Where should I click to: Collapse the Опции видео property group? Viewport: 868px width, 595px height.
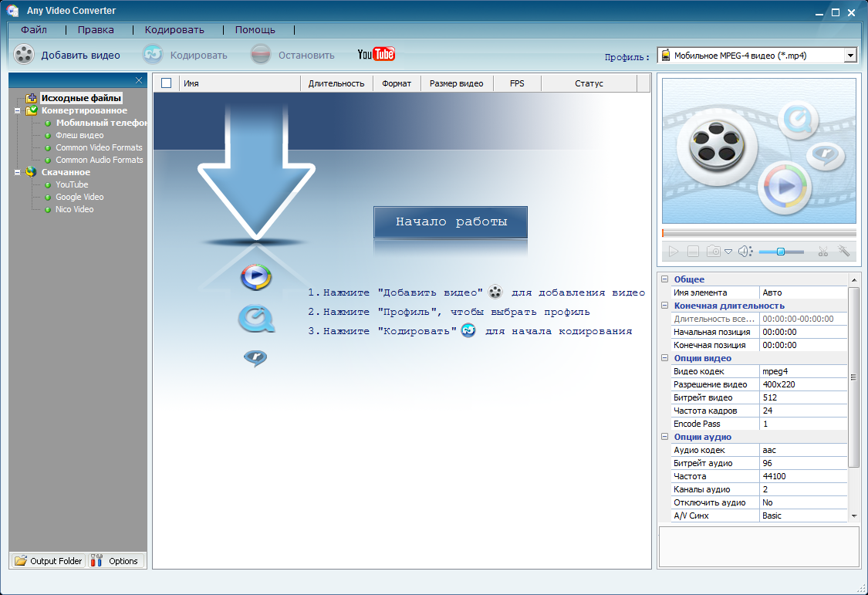665,358
